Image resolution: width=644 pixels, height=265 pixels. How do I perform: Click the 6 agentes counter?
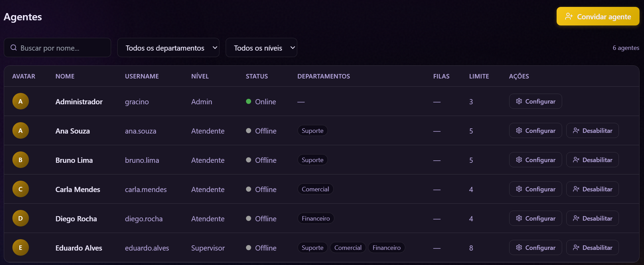pyautogui.click(x=626, y=48)
